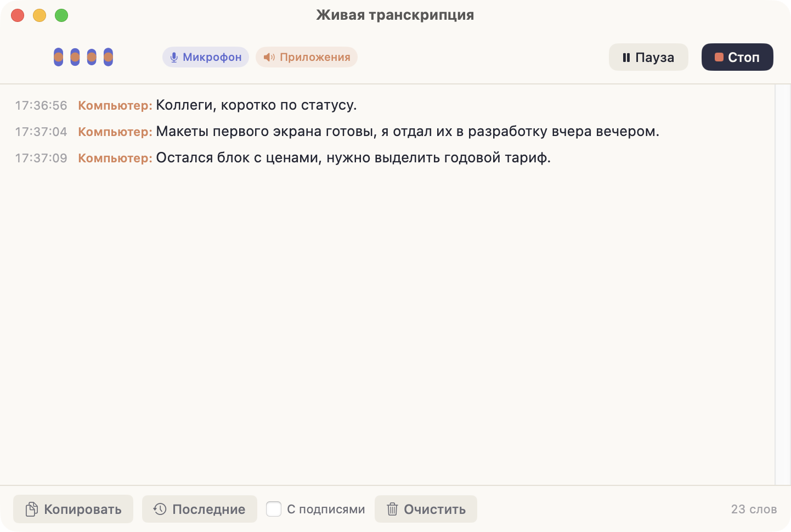Click the timestamp 17:37:04
This screenshot has width=791, height=532.
click(41, 132)
